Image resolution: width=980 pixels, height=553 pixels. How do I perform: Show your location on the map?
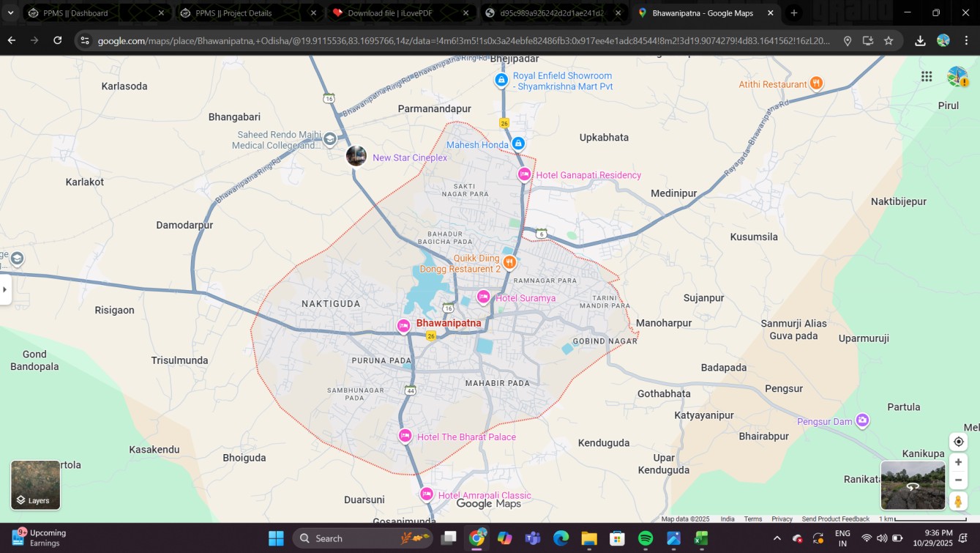click(958, 442)
